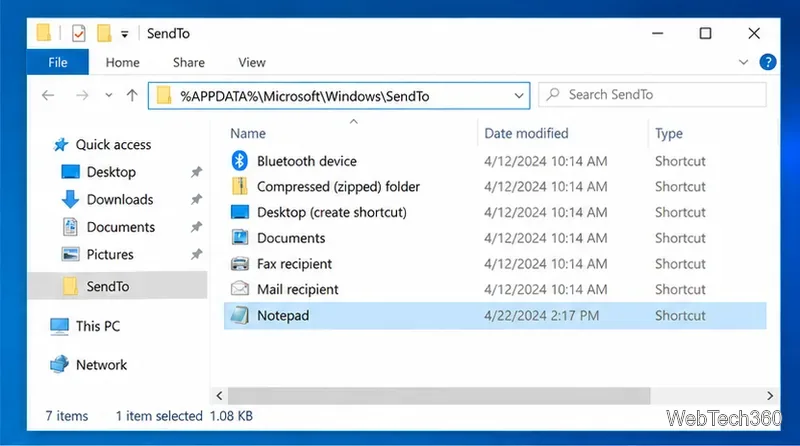
Task: Select the This PC label in sidebar
Action: coord(98,326)
